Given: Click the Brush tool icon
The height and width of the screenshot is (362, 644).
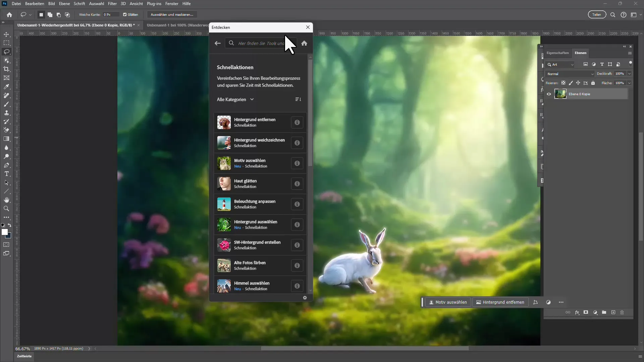Looking at the screenshot, I should click(7, 104).
